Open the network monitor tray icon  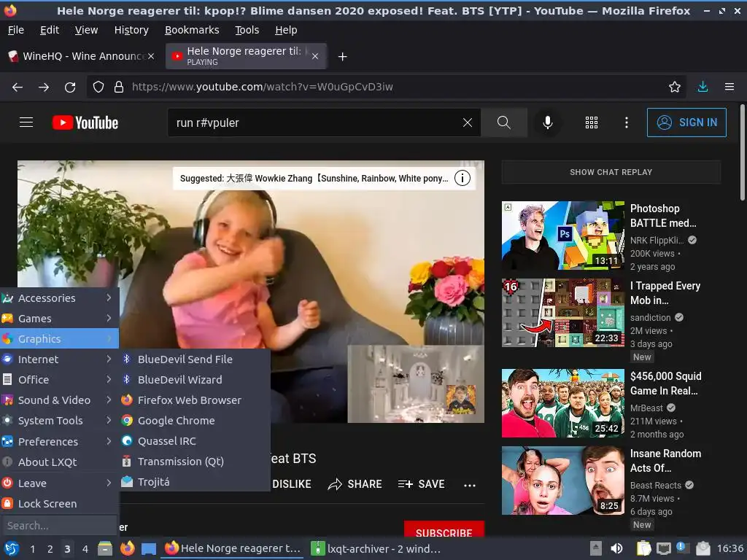[663, 548]
